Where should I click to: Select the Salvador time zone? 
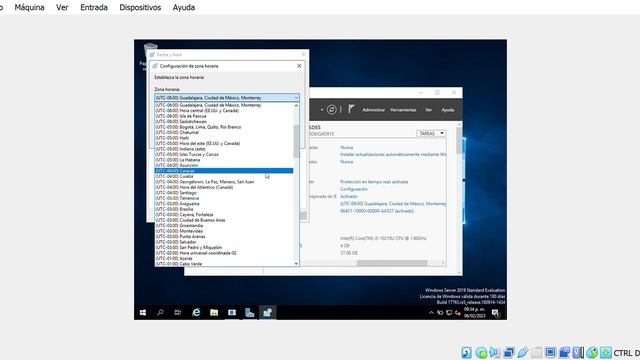pyautogui.click(x=224, y=242)
